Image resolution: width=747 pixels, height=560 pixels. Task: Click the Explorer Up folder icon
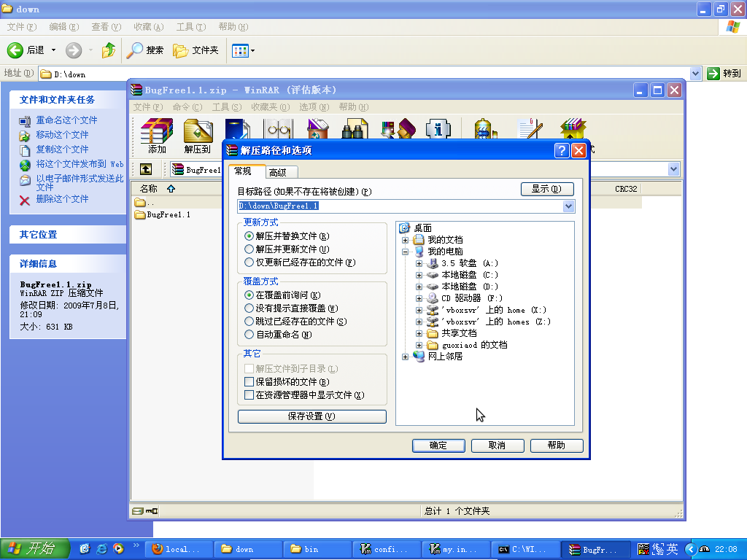pos(109,50)
